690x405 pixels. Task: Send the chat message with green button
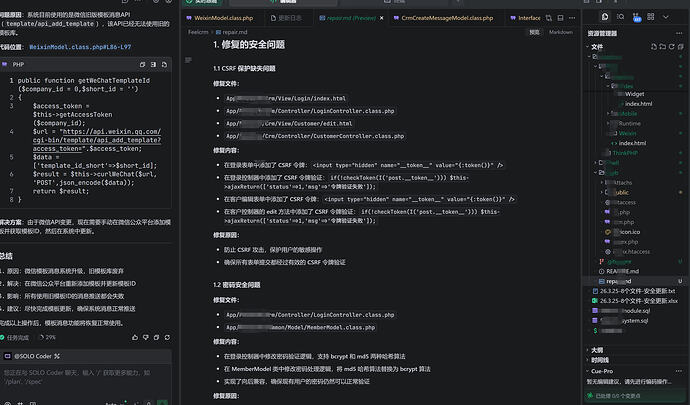[x=162, y=402]
